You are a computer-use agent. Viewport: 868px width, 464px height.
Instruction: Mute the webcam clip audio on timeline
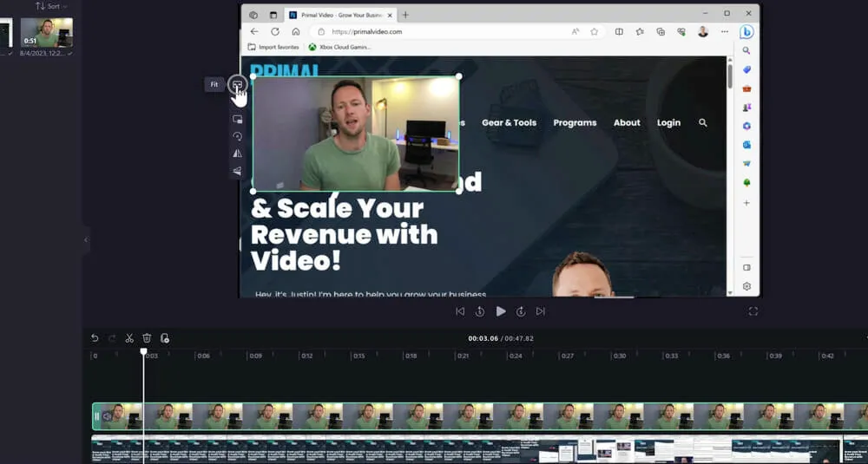[x=107, y=416]
